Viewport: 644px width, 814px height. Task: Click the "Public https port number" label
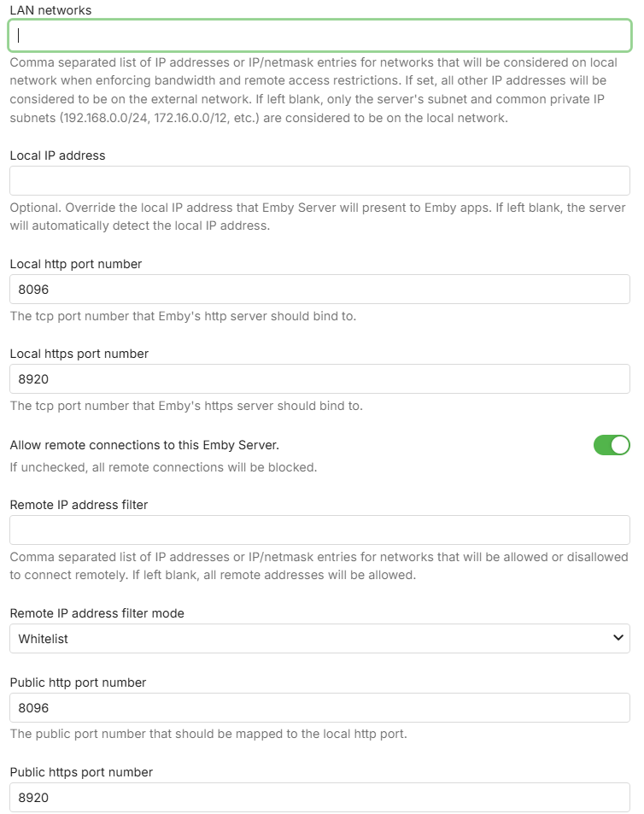[81, 772]
